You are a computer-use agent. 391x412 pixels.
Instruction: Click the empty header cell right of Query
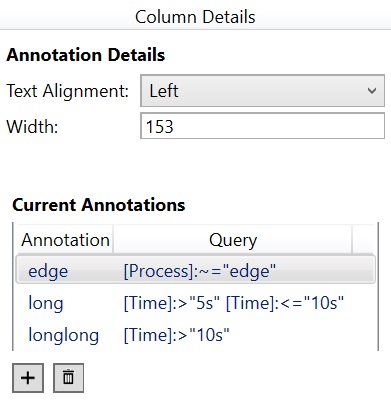coord(362,240)
